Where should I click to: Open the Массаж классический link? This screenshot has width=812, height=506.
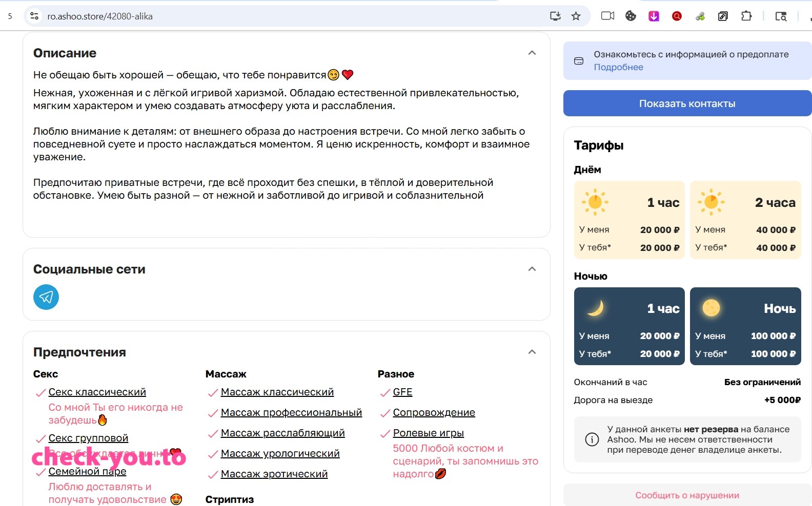click(277, 392)
